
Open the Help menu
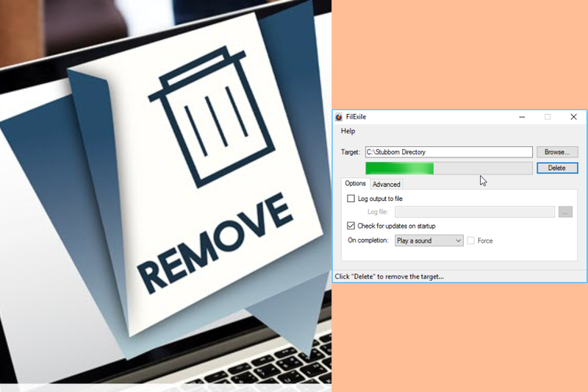(348, 131)
